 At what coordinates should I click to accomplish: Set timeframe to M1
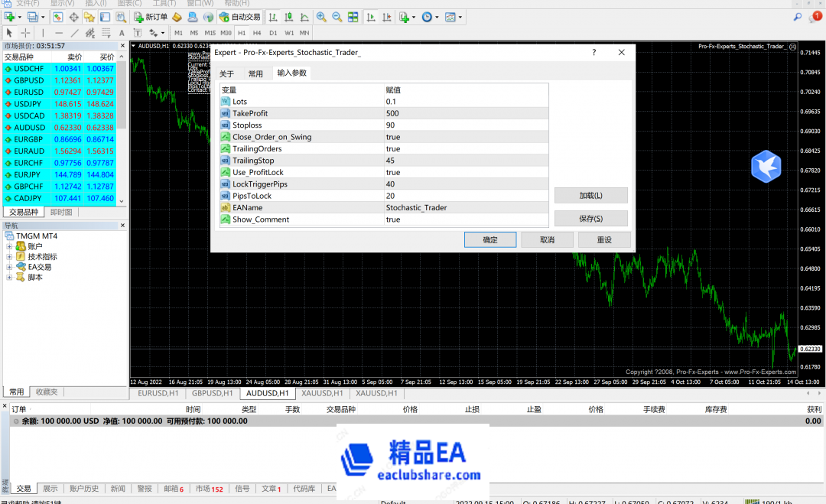[x=178, y=33]
